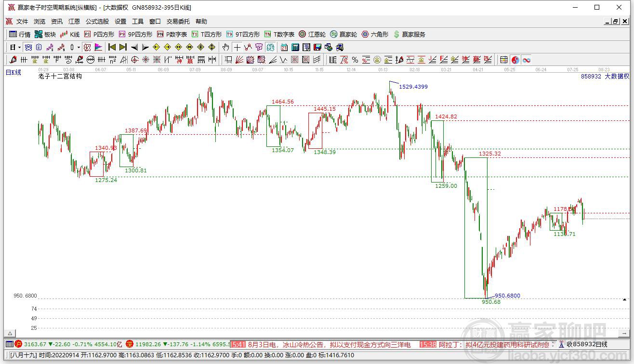Click the Shanghai index 3163.67 status entry
The height and width of the screenshot is (364, 634).
[67, 344]
